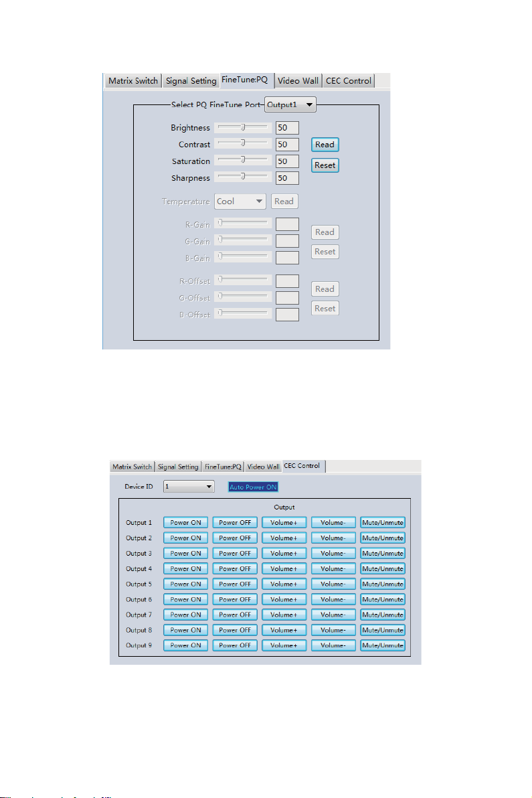The height and width of the screenshot is (798, 532).
Task: Click Power ON for Output 2
Action: 185,538
